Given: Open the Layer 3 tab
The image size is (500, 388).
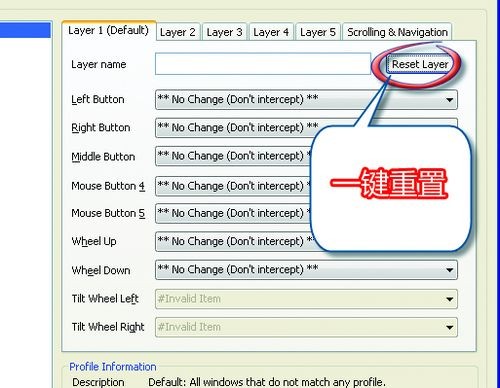Looking at the screenshot, I should [x=224, y=32].
